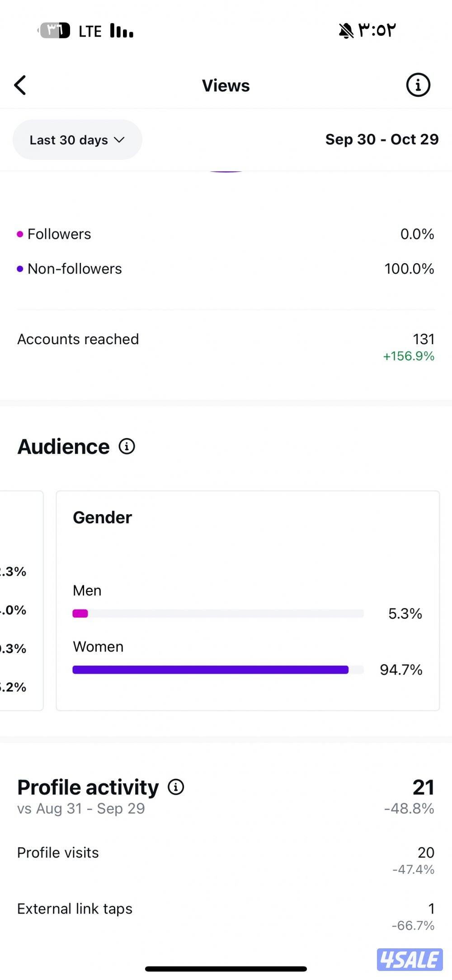Tap the 4SALE watermark logo
The width and height of the screenshot is (452, 980).
(410, 960)
